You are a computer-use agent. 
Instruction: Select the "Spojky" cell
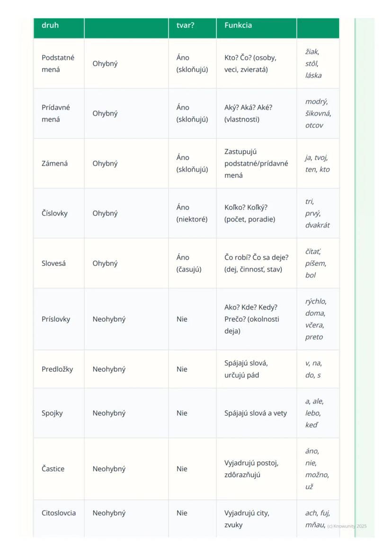pyautogui.click(x=52, y=413)
